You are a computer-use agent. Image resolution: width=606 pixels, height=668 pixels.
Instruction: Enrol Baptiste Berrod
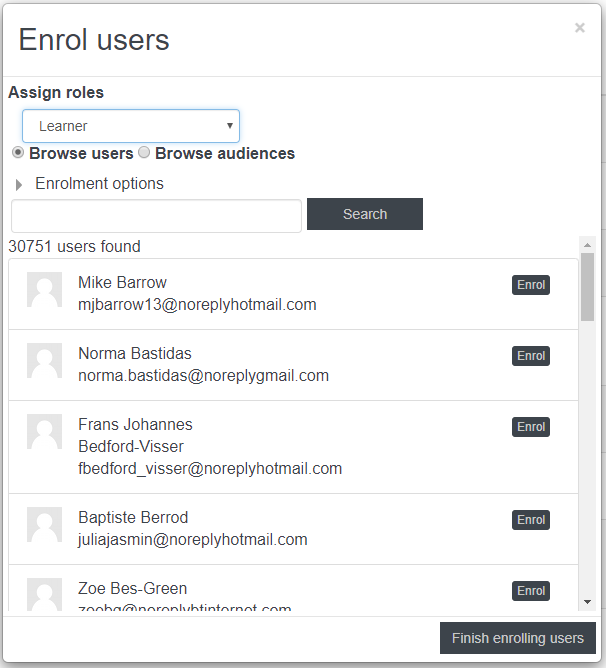point(531,520)
